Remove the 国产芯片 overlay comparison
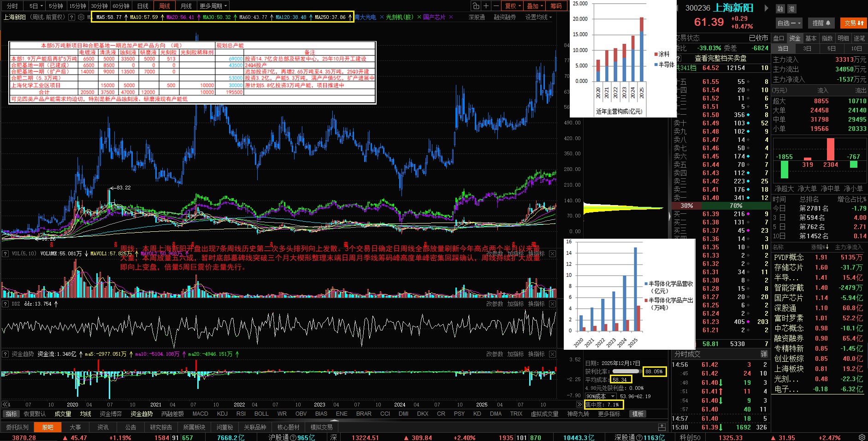 point(451,17)
